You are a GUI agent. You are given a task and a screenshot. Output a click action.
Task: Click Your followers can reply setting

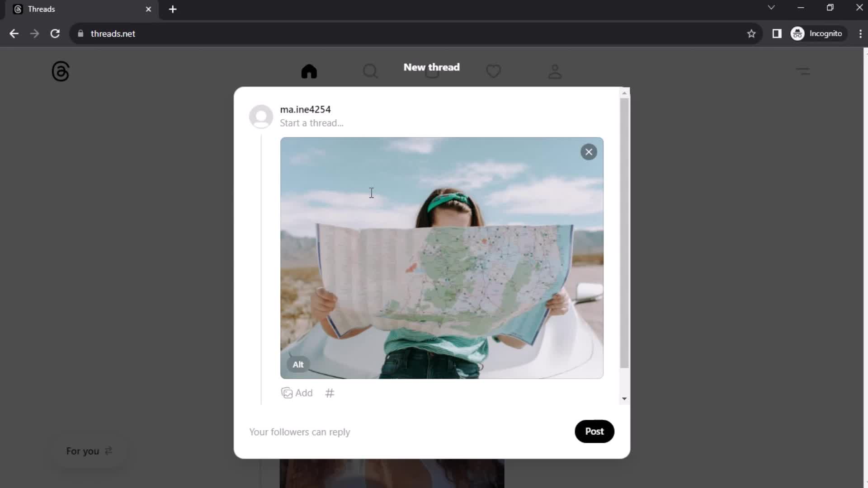pyautogui.click(x=300, y=432)
